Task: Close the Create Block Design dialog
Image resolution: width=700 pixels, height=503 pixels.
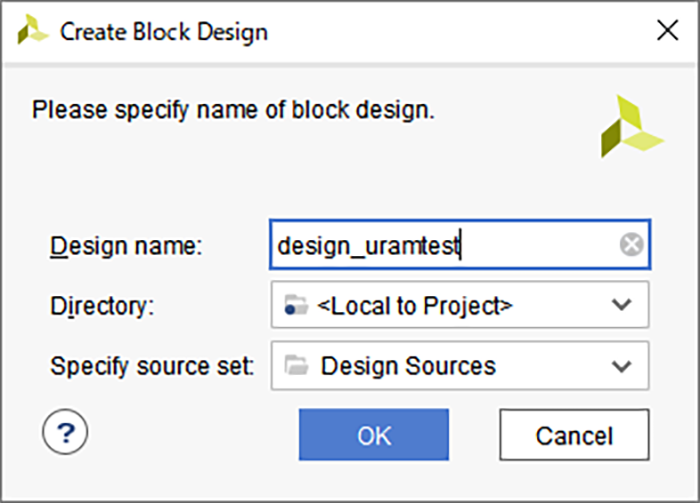Action: tap(667, 31)
